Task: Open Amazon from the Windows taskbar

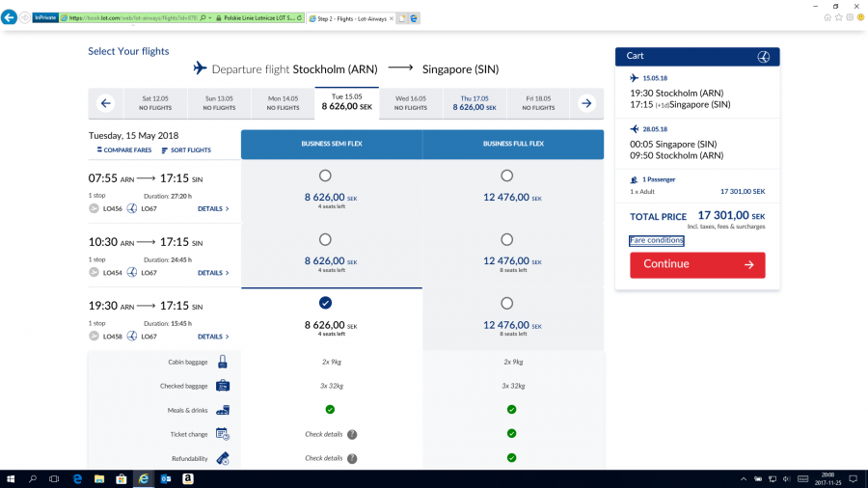Action: (186, 478)
